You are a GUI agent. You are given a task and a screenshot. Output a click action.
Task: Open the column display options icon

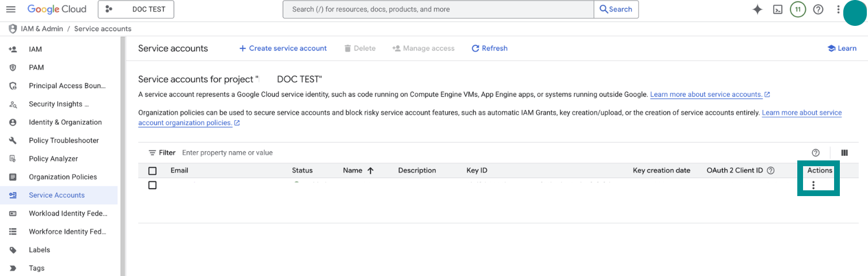tap(844, 153)
